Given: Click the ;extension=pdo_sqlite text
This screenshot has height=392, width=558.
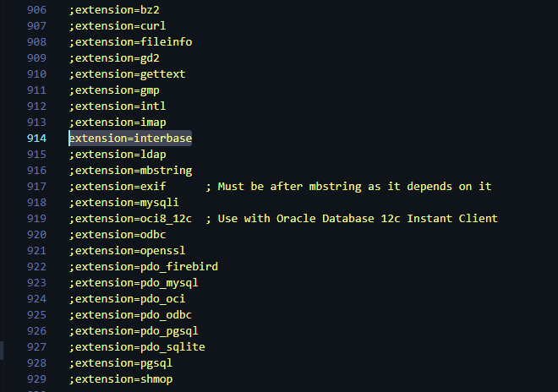Looking at the screenshot, I should 137,346.
